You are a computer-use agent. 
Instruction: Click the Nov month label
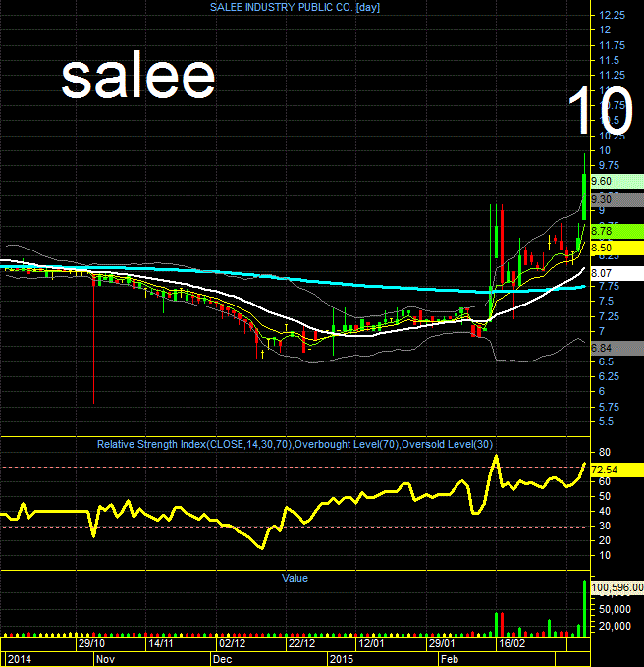[105, 659]
